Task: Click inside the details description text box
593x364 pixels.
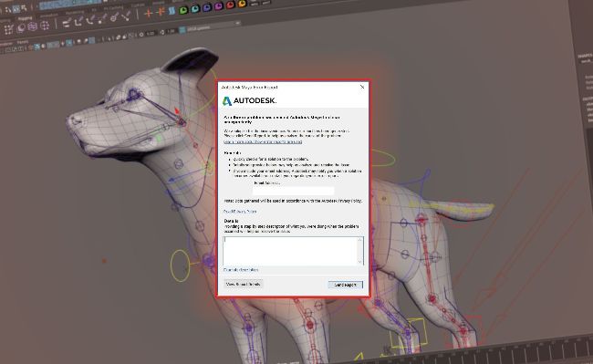Action: tap(290, 251)
